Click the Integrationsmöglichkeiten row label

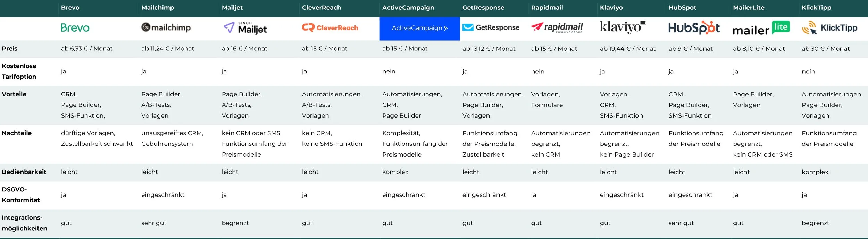click(x=25, y=223)
